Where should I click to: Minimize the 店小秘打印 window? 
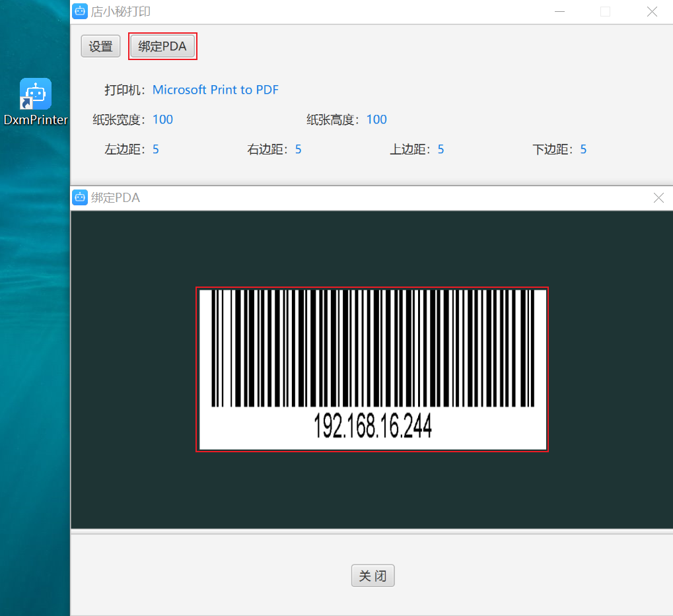tap(559, 12)
